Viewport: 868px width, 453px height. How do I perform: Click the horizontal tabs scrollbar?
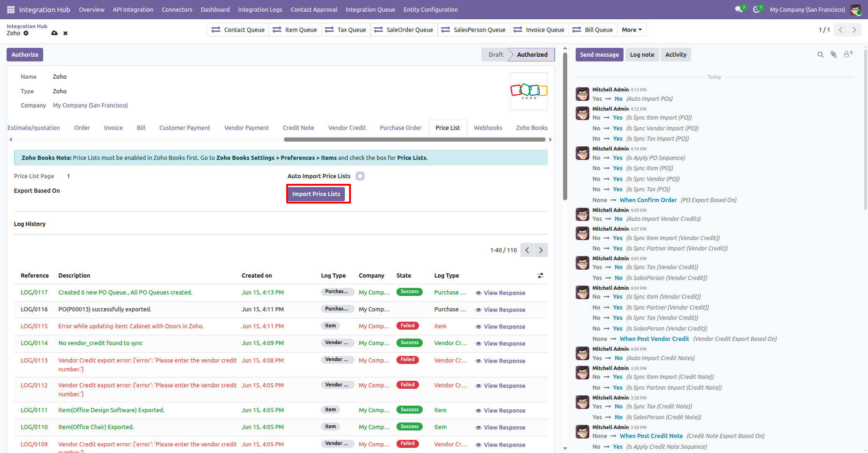pos(415,139)
